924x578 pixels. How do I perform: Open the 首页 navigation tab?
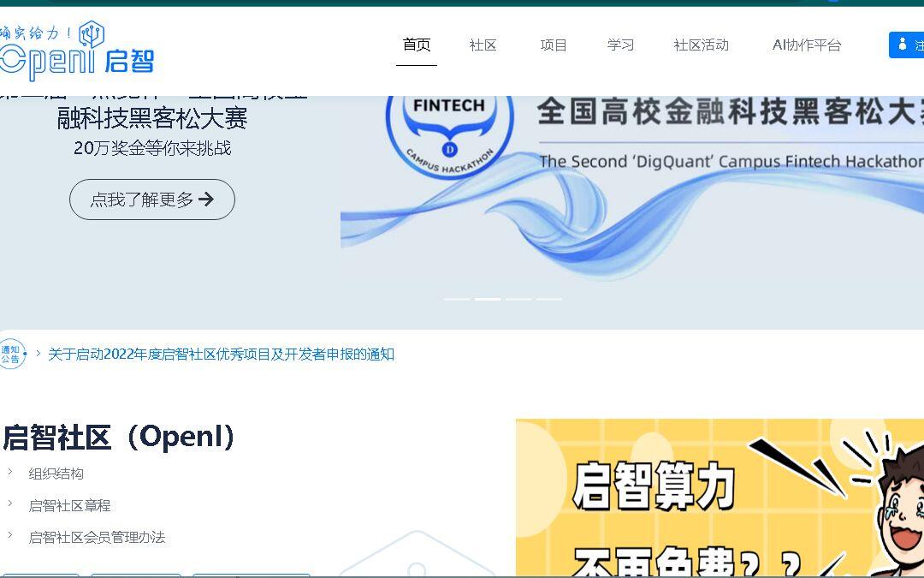[416, 45]
